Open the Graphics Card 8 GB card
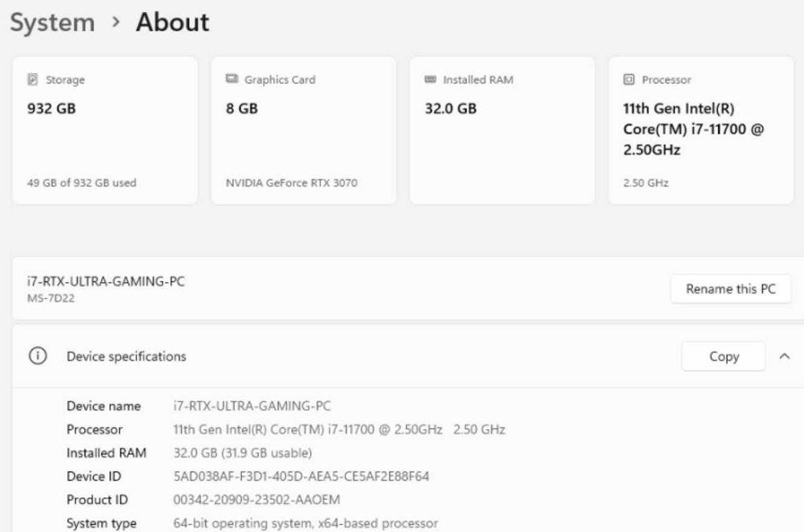This screenshot has height=532, width=804. (304, 131)
